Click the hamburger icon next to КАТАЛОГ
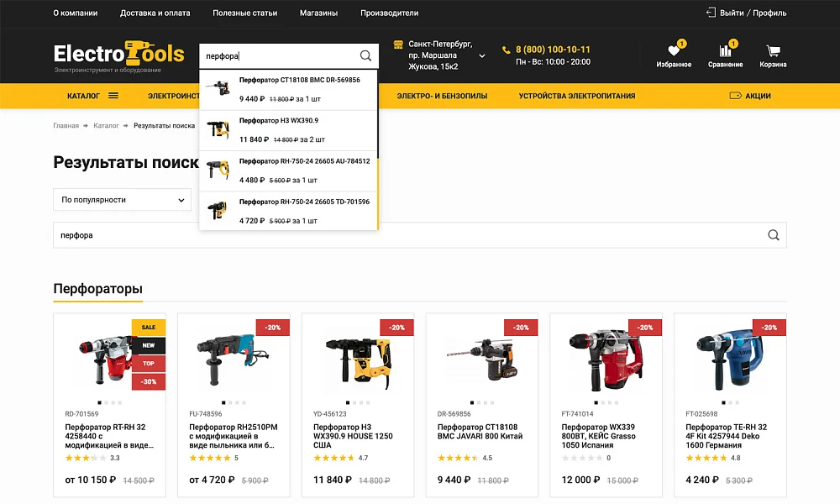The width and height of the screenshot is (840, 504). (x=113, y=96)
